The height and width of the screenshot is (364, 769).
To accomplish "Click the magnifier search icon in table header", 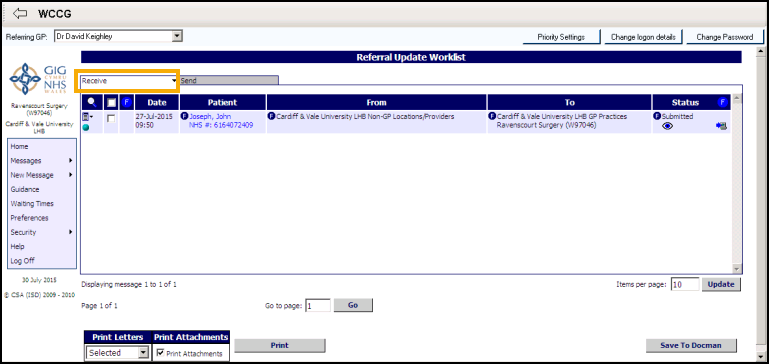I will pos(92,102).
